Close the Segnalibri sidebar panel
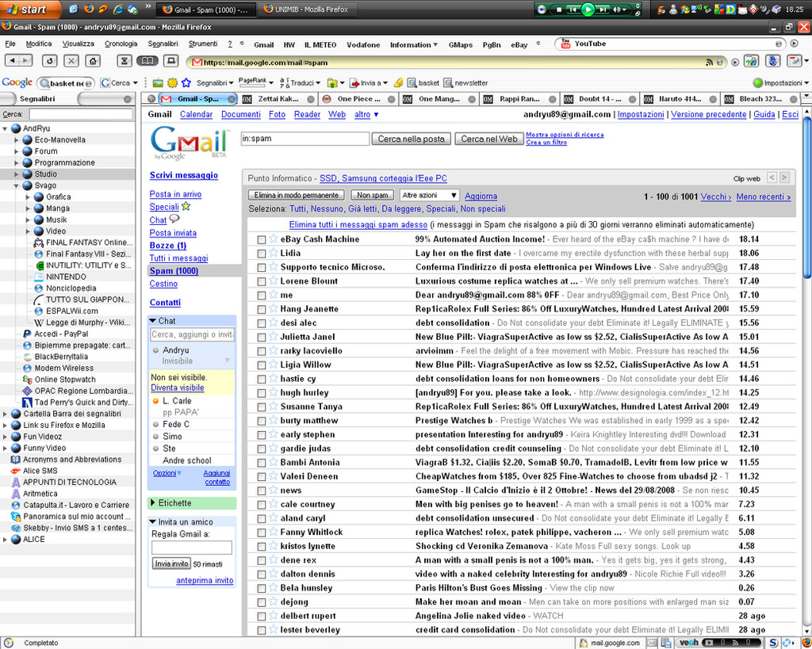The image size is (812, 649). point(128,99)
